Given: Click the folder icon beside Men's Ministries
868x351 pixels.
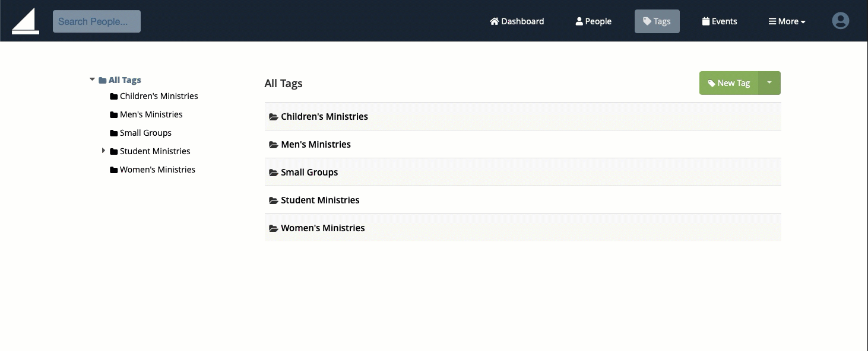Looking at the screenshot, I should (113, 114).
